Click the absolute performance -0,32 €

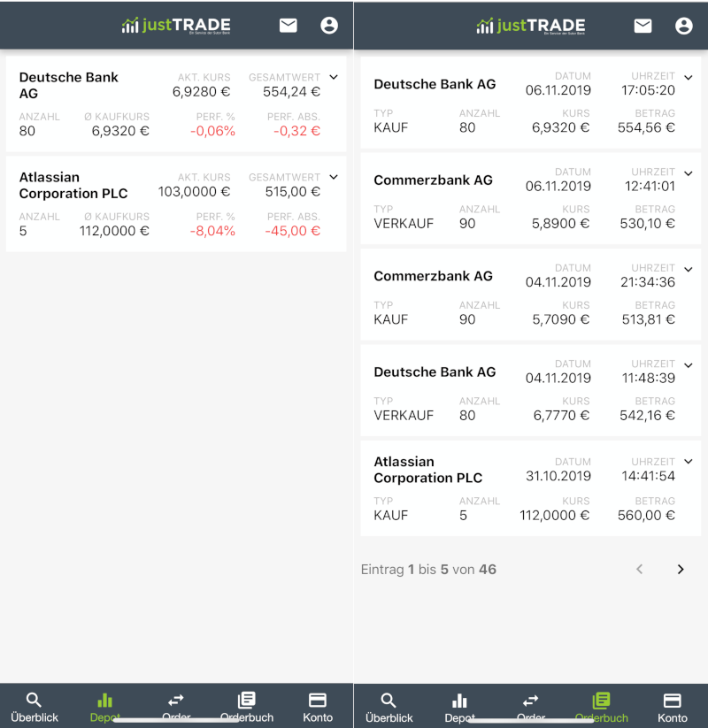296,131
